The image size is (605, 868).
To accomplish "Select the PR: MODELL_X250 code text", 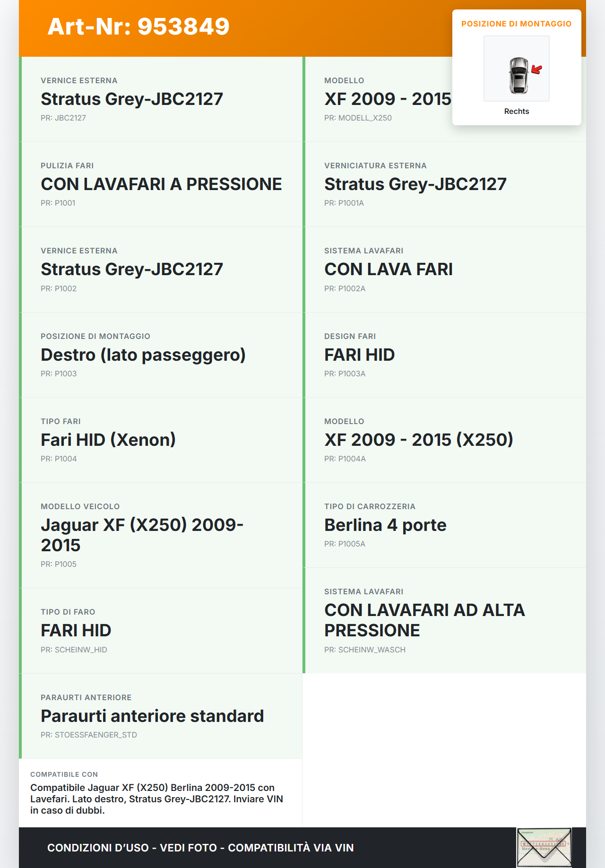I will (358, 118).
